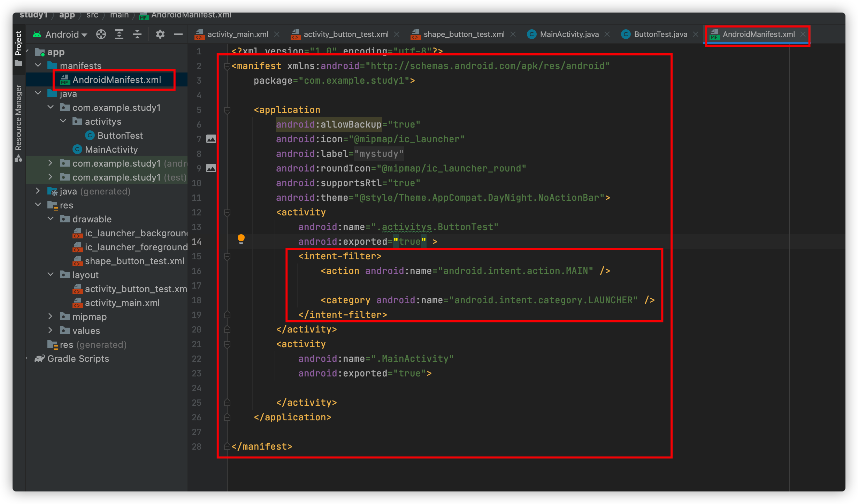The width and height of the screenshot is (858, 504).
Task: Close the activity_button_test.xml tab
Action: click(397, 34)
